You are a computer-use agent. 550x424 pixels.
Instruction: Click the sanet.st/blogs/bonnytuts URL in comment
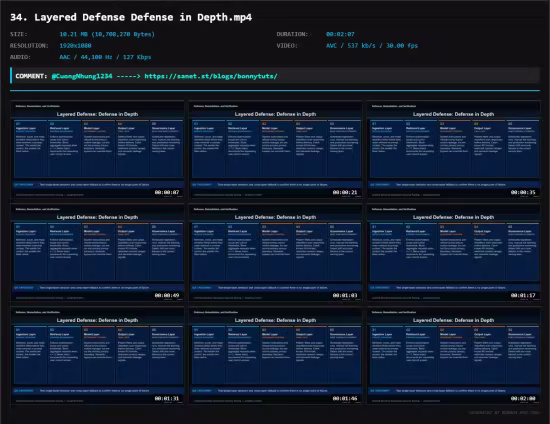[x=211, y=76]
